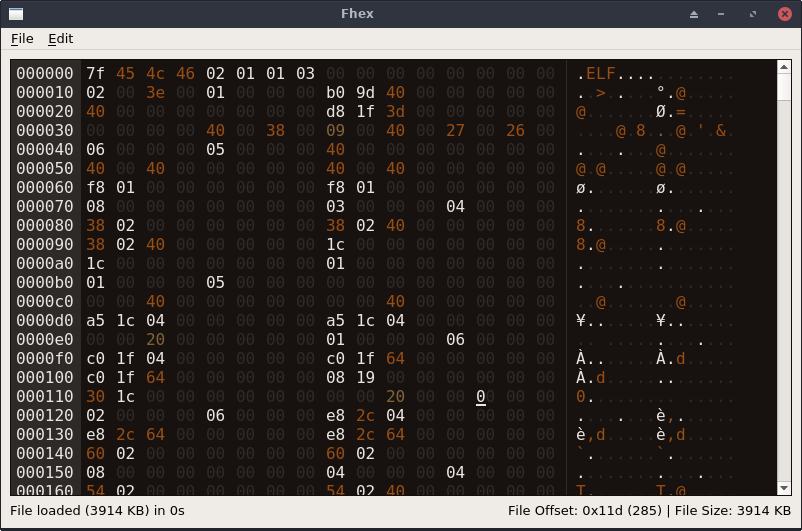This screenshot has width=802, height=531.
Task: Maximize the Fhex window
Action: coord(752,14)
